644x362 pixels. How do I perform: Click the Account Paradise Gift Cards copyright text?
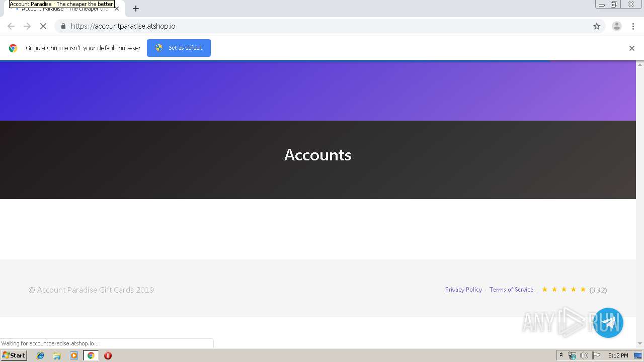(91, 290)
